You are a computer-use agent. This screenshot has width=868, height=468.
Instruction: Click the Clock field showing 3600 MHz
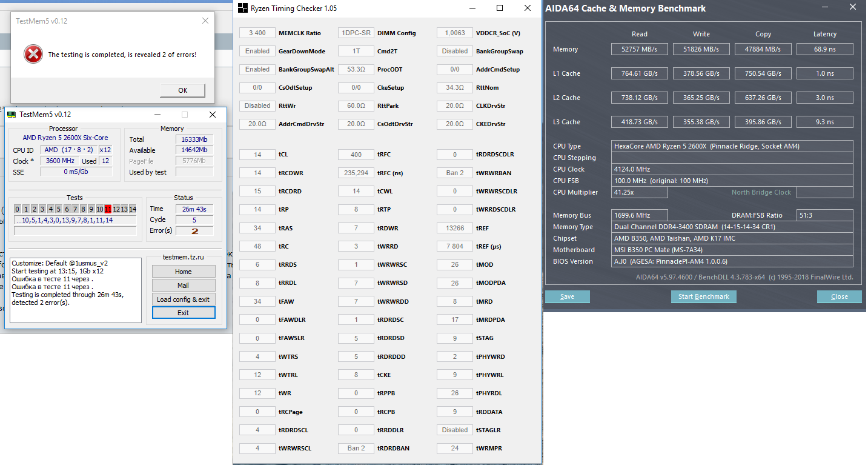(x=59, y=161)
